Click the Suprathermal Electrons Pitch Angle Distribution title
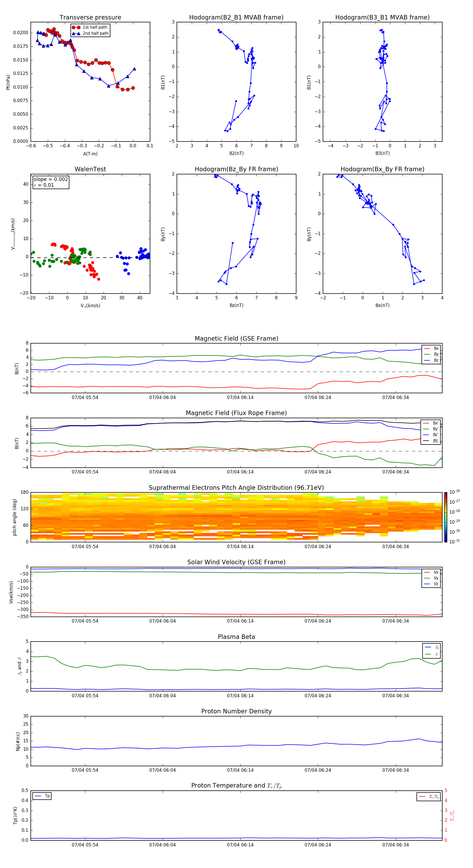This screenshot has height=868, width=473. click(236, 488)
